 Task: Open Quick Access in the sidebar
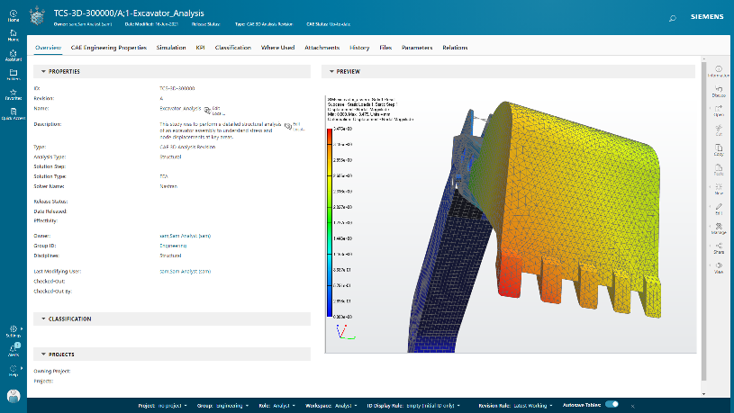click(13, 112)
